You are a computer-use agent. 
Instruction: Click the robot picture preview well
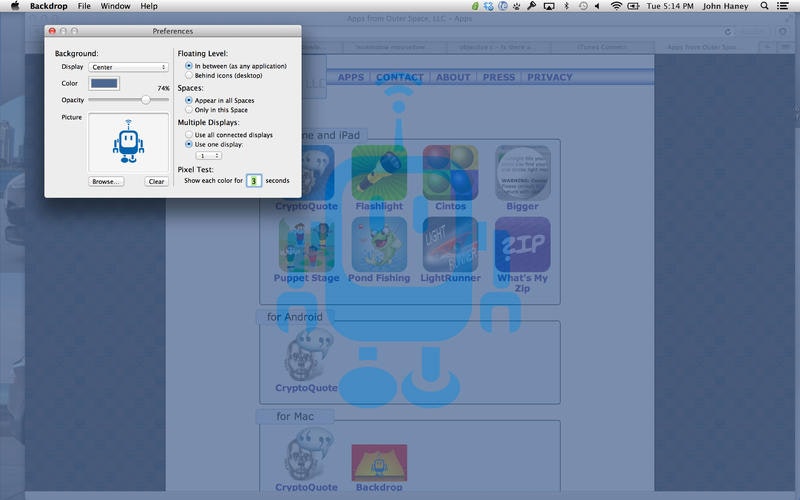pos(129,143)
